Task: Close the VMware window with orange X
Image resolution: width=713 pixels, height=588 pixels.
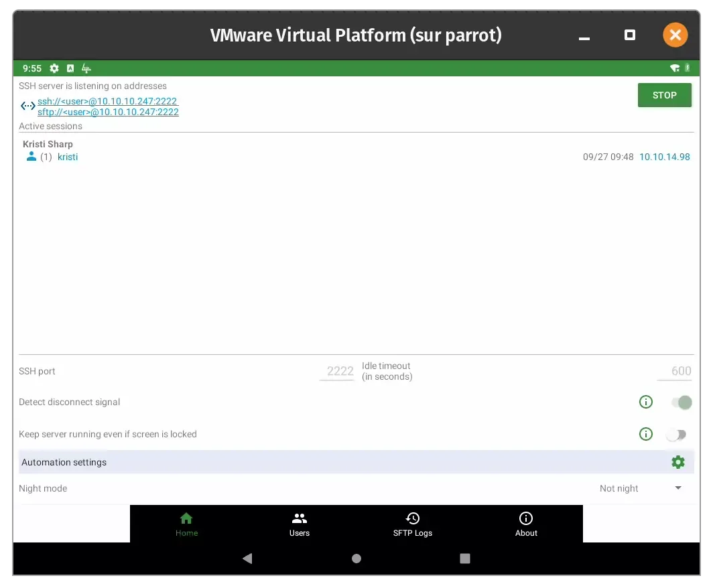Action: click(x=675, y=35)
